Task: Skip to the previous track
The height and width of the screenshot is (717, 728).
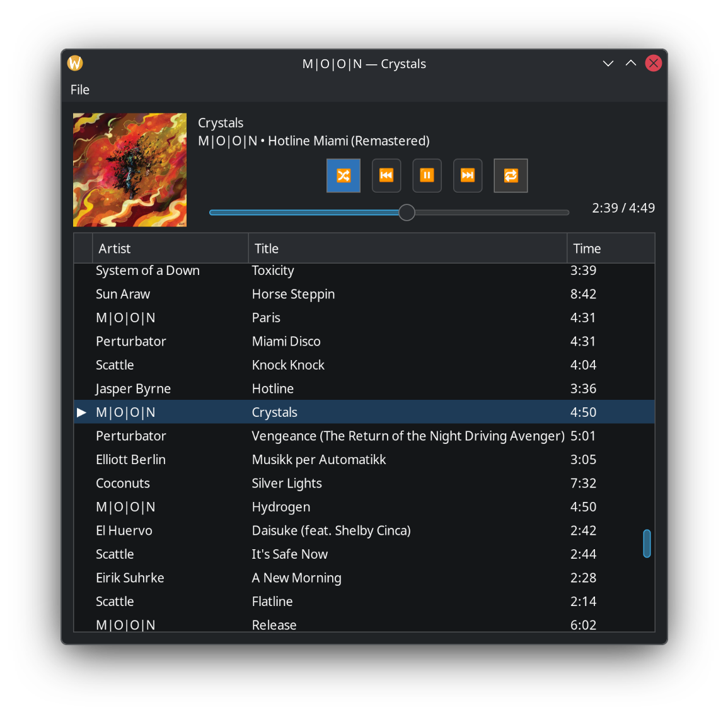Action: click(x=386, y=175)
